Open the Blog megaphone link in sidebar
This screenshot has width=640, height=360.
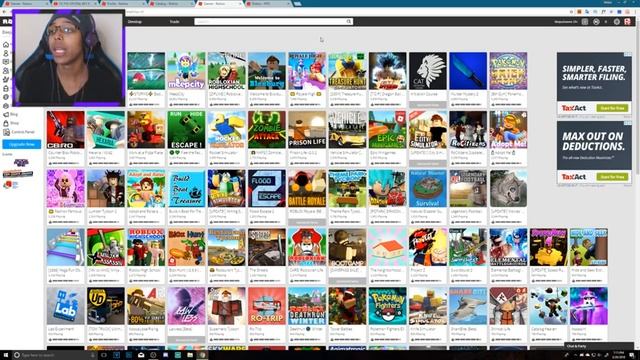coord(11,115)
